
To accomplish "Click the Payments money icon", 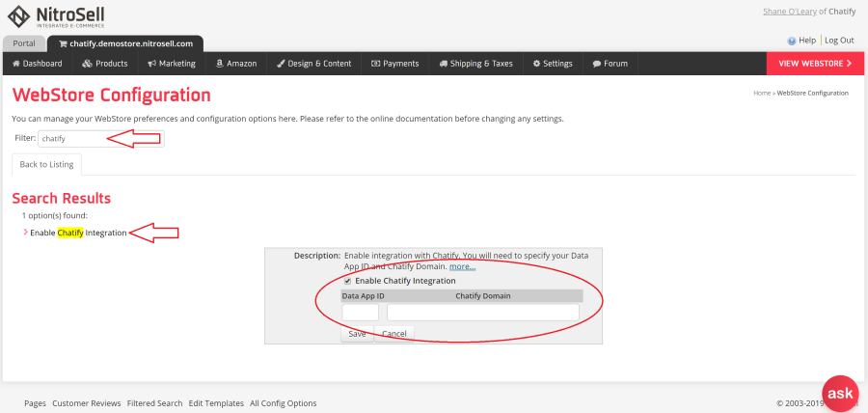I will click(375, 64).
